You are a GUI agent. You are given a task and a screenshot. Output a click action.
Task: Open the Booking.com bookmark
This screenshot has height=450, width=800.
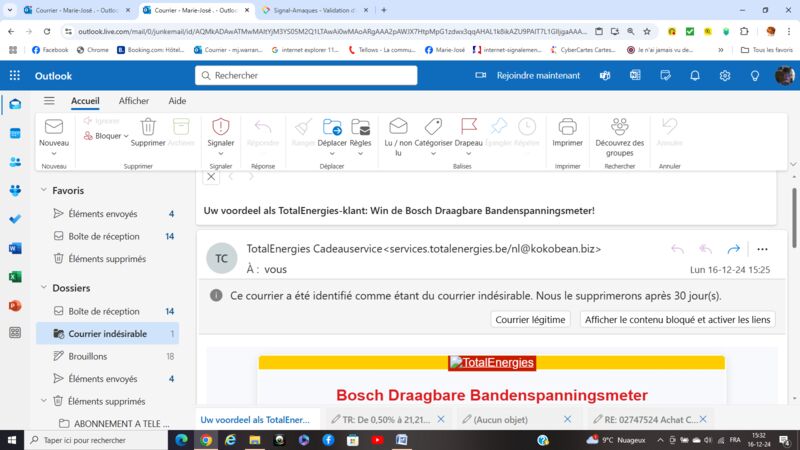point(151,50)
